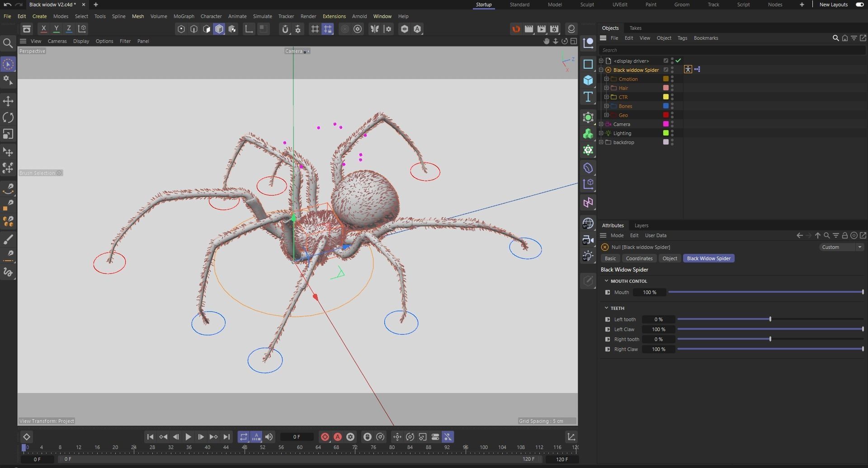
Task: Switch to Polygons mode icon
Action: pyautogui.click(x=207, y=29)
